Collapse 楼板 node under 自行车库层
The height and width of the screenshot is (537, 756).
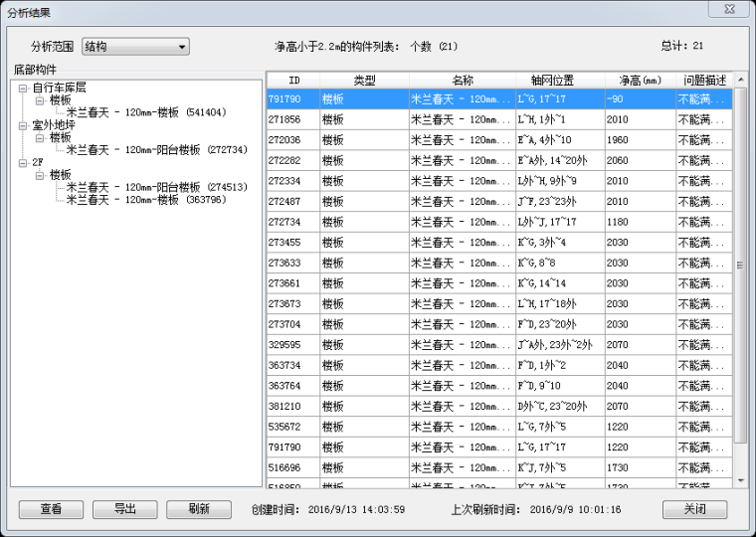40,100
